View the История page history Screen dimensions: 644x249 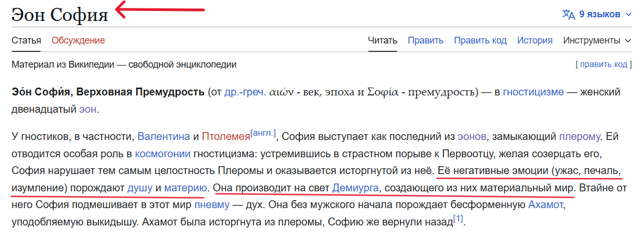click(535, 40)
